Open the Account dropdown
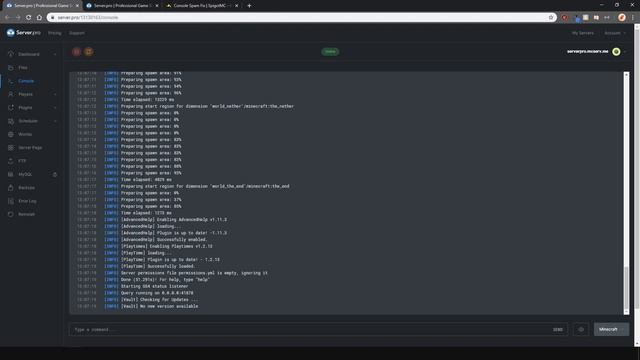The height and width of the screenshot is (360, 640). pyautogui.click(x=615, y=33)
